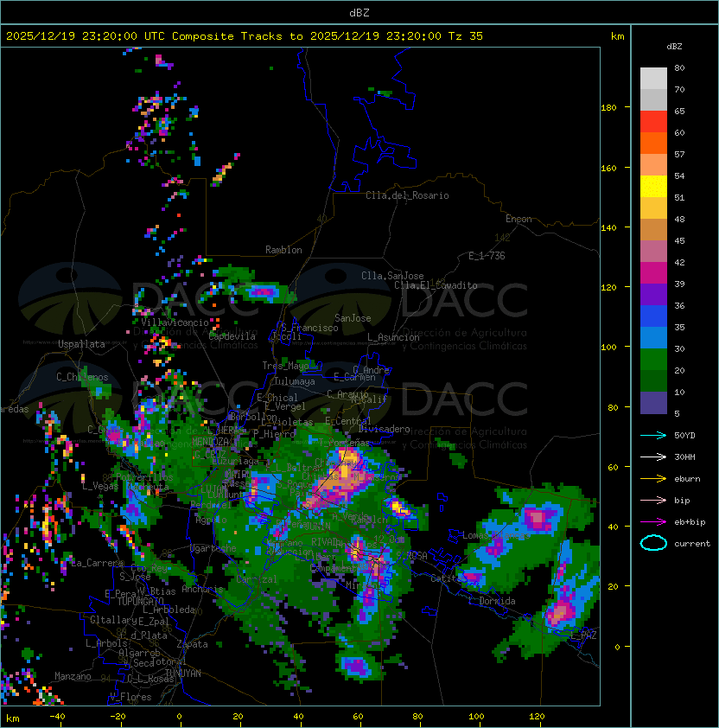Click the yellow Composite Tracks timestamp header

pos(245,35)
